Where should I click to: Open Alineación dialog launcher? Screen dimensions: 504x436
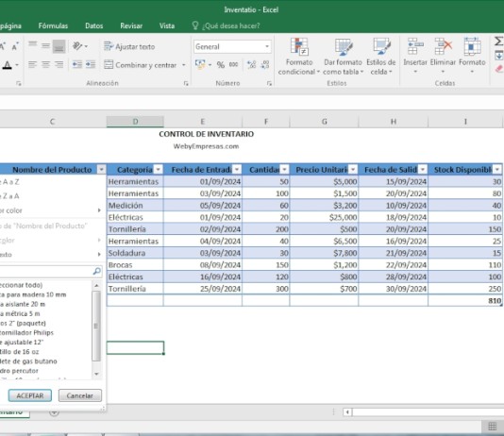tap(186, 84)
